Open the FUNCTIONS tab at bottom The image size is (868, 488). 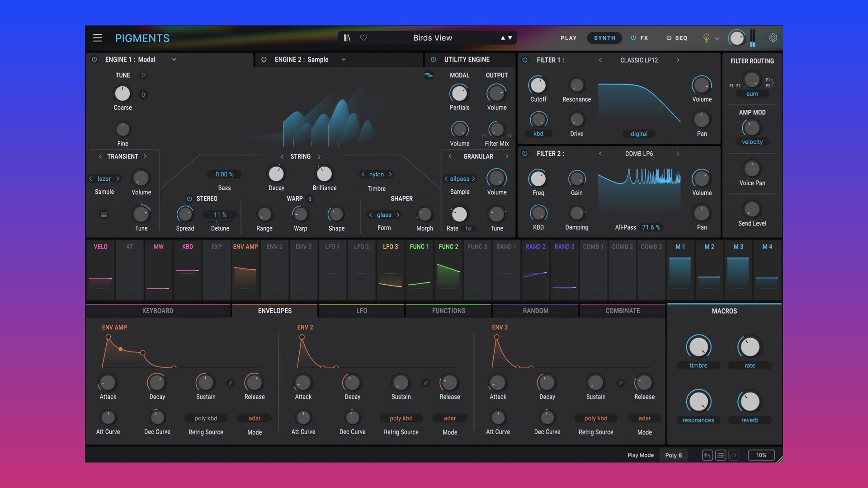pyautogui.click(x=448, y=310)
